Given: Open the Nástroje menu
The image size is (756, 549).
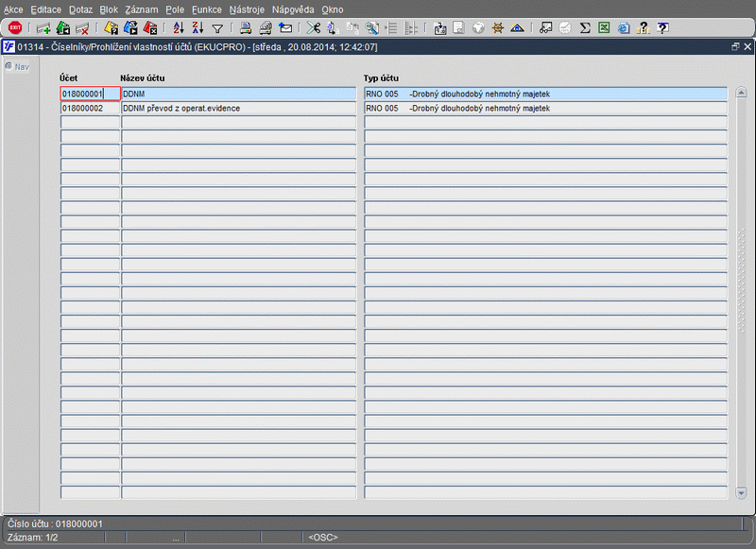Looking at the screenshot, I should (247, 9).
